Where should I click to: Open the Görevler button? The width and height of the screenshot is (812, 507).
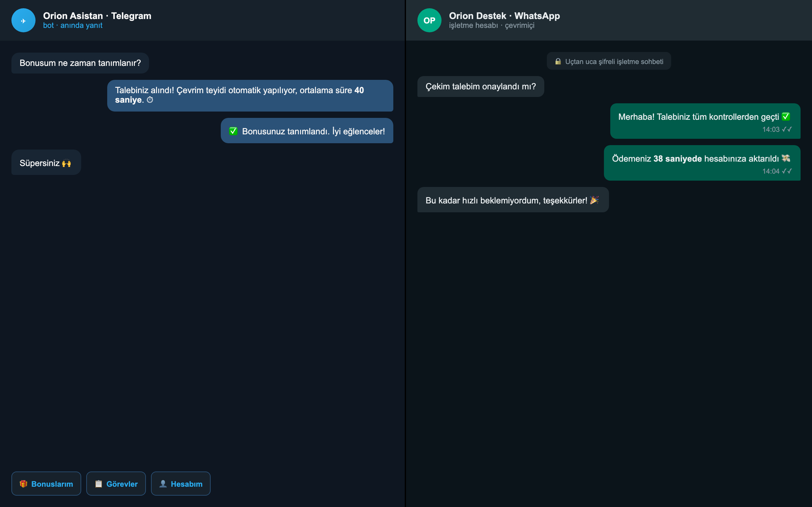click(116, 484)
